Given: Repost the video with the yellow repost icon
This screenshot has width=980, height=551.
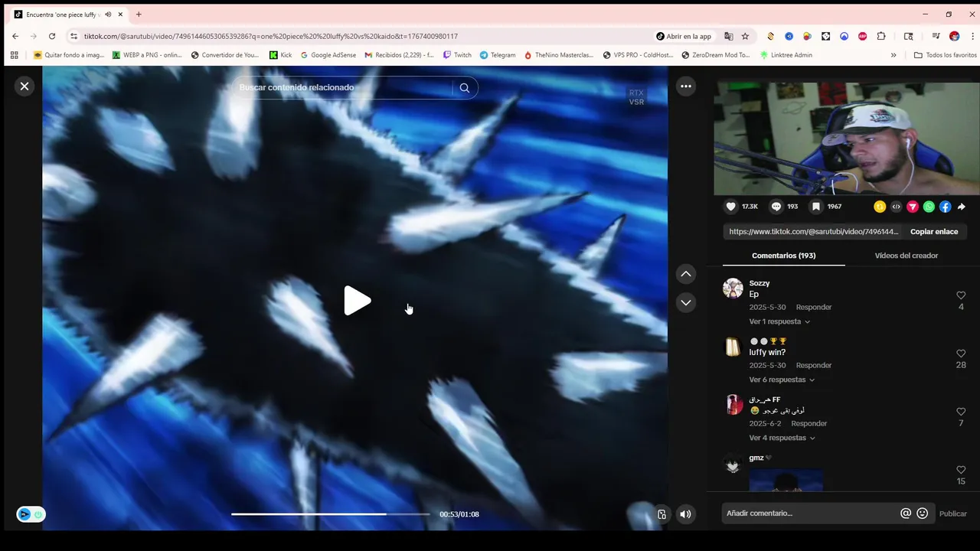Looking at the screenshot, I should pyautogui.click(x=880, y=207).
